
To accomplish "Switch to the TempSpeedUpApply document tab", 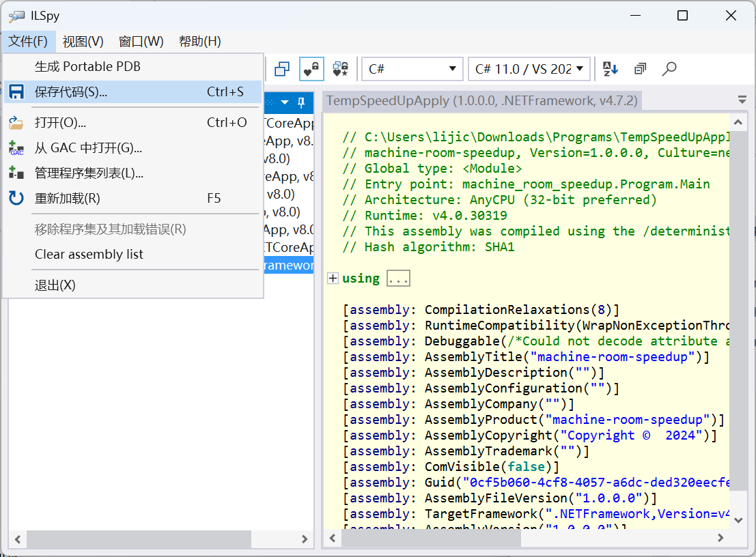I will pos(482,101).
